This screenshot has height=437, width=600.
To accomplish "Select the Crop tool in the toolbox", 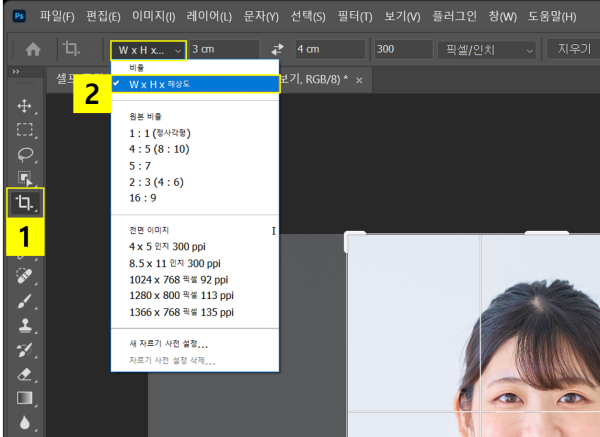I will pos(25,203).
